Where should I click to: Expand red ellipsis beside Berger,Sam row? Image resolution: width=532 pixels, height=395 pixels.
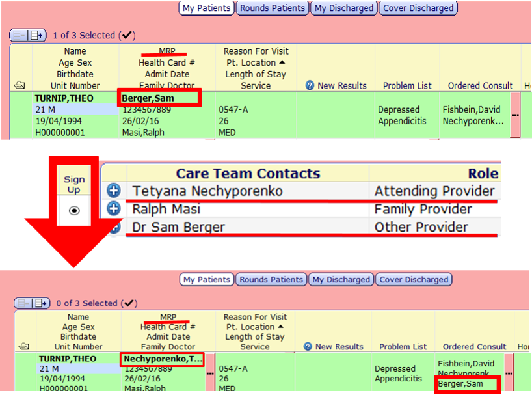(x=515, y=114)
